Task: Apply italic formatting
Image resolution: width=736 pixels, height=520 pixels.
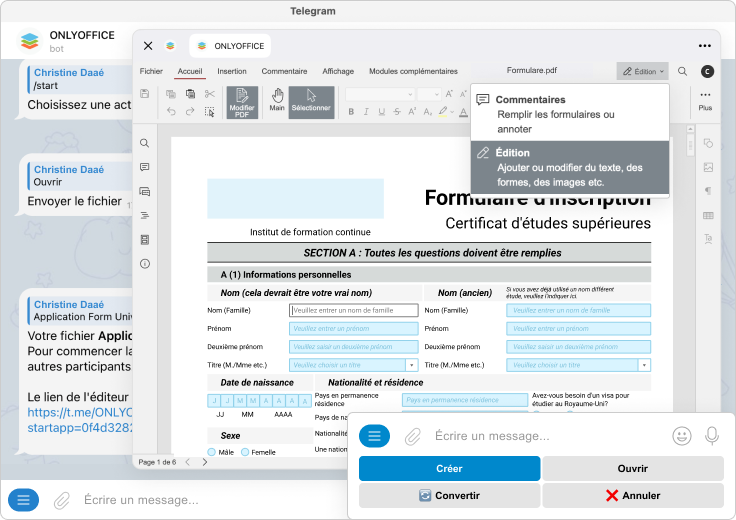Action: 366,112
